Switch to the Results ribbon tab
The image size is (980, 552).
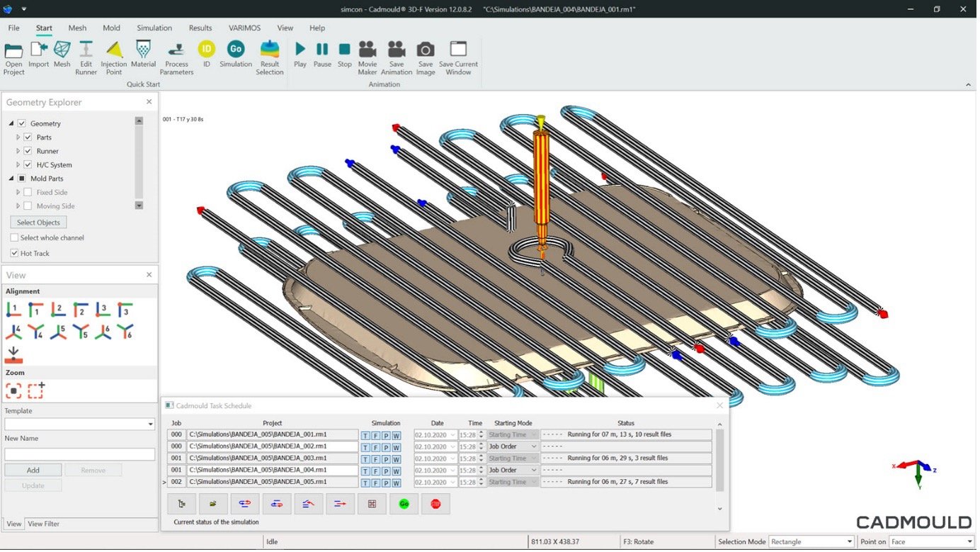(x=200, y=28)
